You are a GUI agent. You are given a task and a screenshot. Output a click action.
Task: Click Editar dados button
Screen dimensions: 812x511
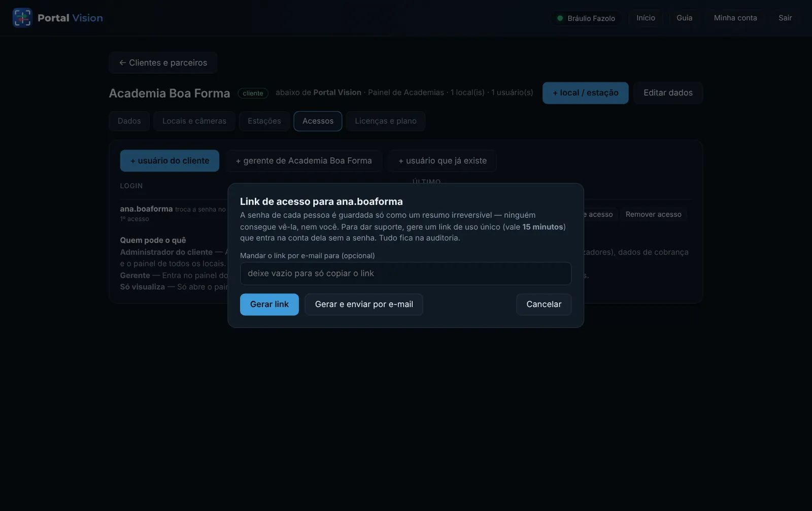tap(668, 93)
